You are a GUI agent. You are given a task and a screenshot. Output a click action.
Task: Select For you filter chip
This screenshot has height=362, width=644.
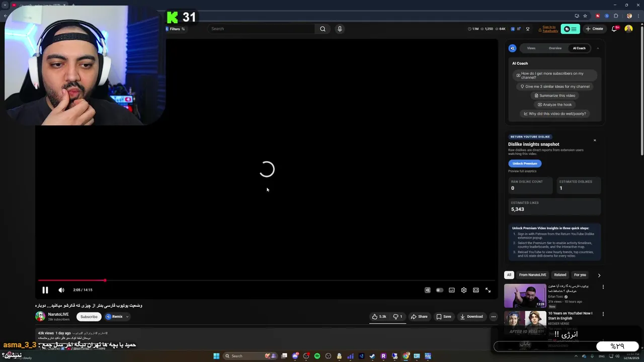tap(580, 275)
